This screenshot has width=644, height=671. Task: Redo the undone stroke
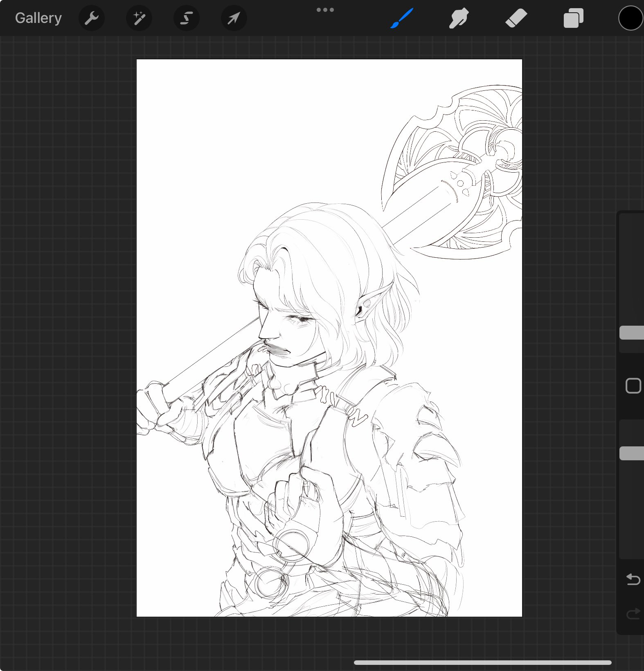633,613
